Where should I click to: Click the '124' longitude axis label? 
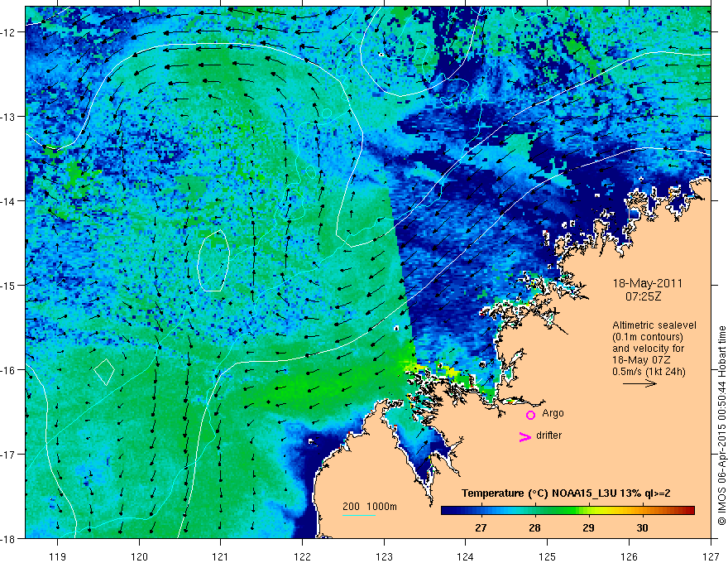point(466,556)
